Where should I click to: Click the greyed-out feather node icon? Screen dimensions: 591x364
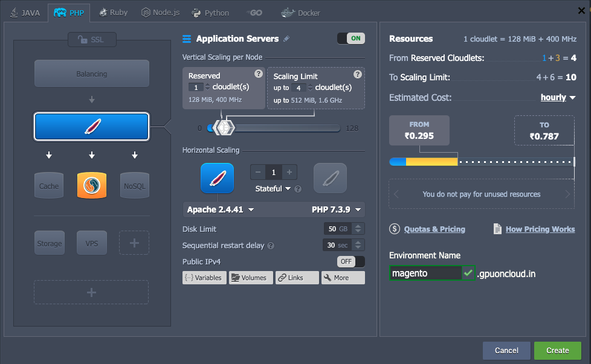pos(330,178)
